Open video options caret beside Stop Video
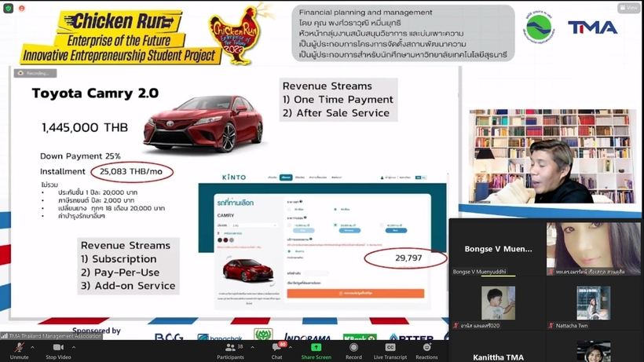Screen dimensions: 644x362 74,347
